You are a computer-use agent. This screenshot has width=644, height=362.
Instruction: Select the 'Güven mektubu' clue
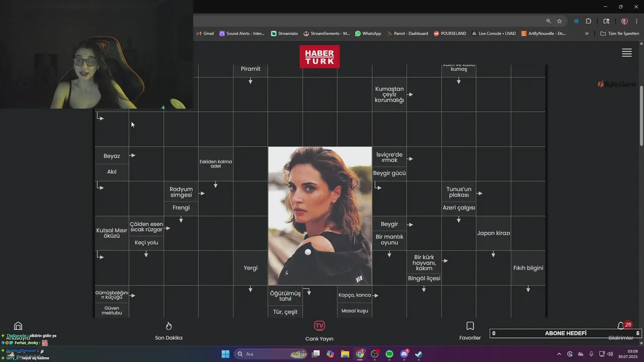[x=112, y=311]
